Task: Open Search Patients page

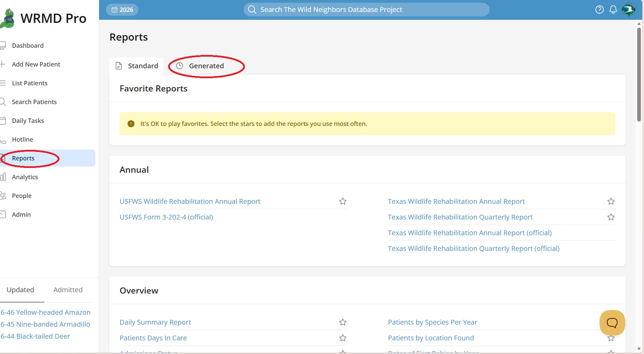Action: tap(34, 102)
